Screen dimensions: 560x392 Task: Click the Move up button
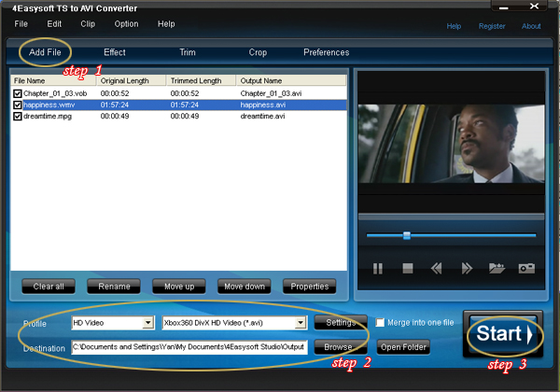point(179,287)
